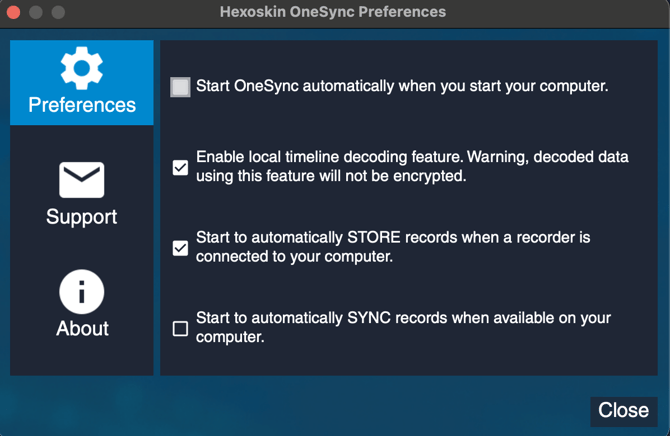Image resolution: width=670 pixels, height=436 pixels.
Task: Uncheck the local timeline decoding checkbox
Action: 180,168
